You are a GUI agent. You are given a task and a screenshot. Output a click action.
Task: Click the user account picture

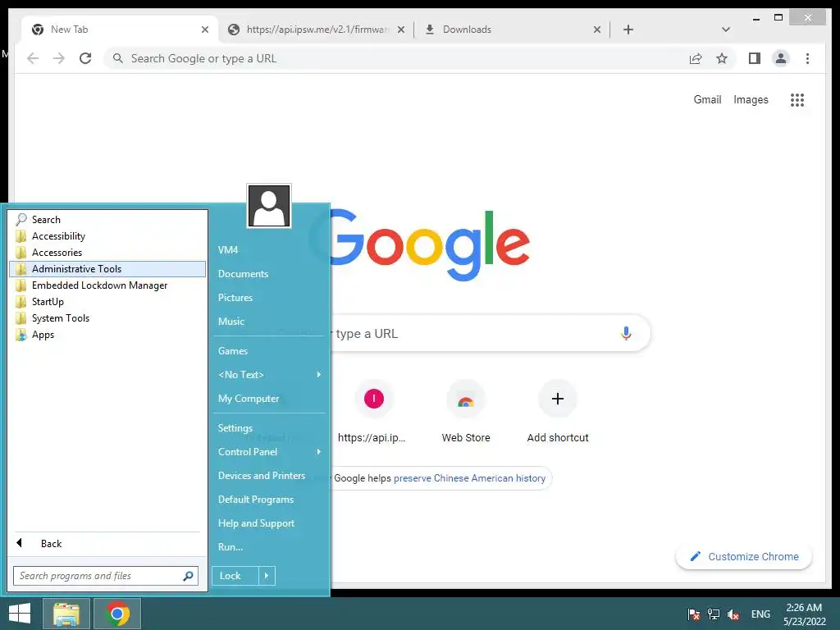click(269, 206)
